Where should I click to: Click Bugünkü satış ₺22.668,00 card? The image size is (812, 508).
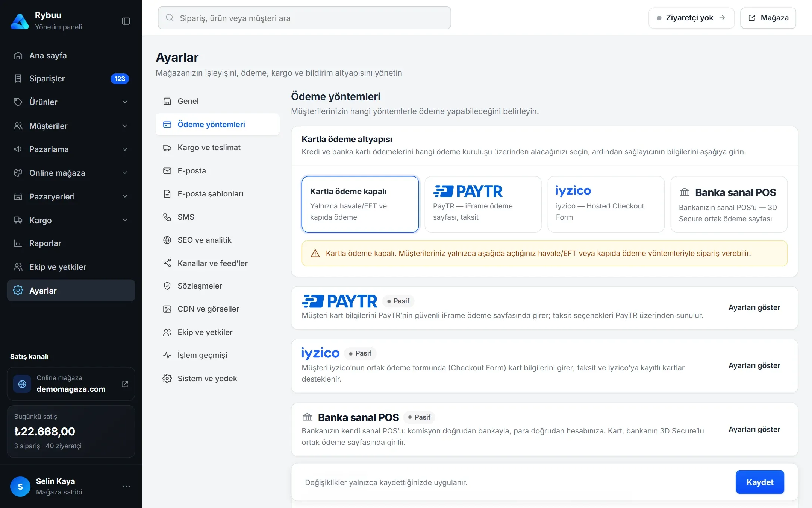pos(71,432)
